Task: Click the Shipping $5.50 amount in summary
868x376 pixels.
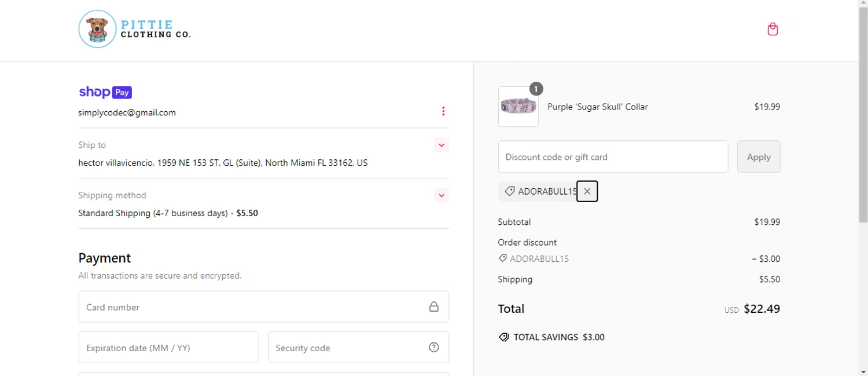Action: (x=770, y=279)
